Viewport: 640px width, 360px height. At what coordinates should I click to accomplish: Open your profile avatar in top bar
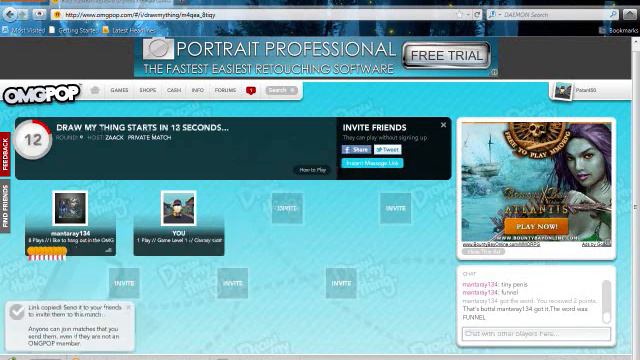tap(563, 91)
